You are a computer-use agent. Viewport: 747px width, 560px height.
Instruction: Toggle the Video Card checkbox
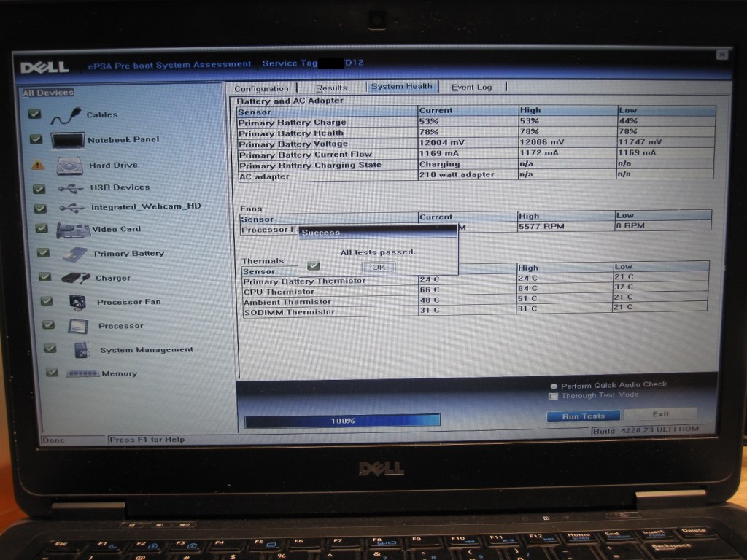(x=42, y=228)
